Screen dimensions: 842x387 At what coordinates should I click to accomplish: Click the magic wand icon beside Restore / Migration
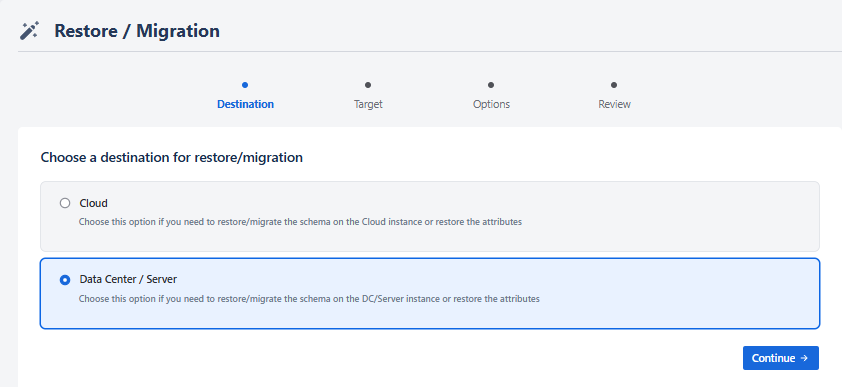(x=29, y=31)
